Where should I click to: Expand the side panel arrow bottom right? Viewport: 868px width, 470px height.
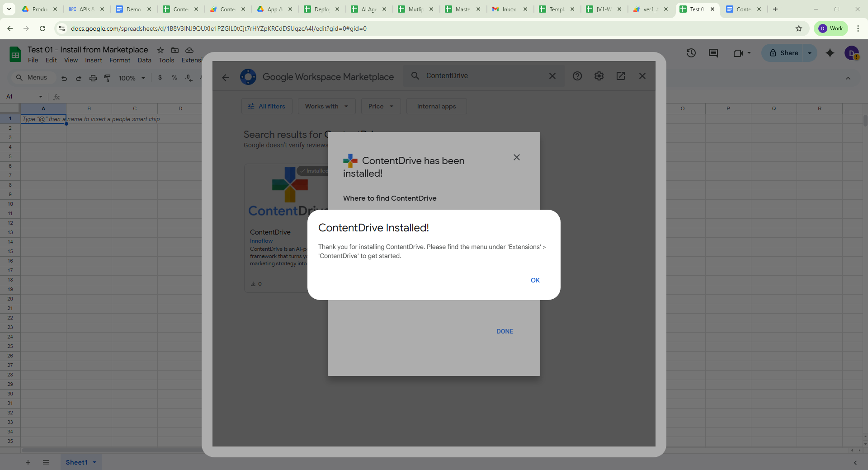click(x=855, y=462)
